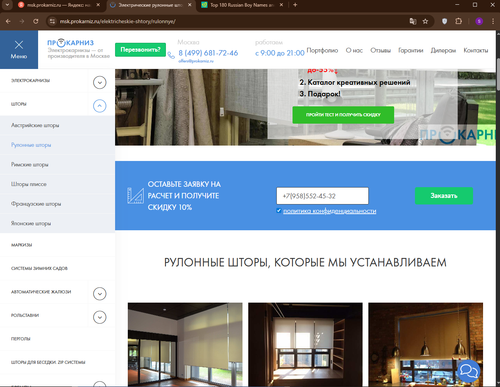Open Рольставни category label
This screenshot has width=500, height=387.
coord(25,315)
